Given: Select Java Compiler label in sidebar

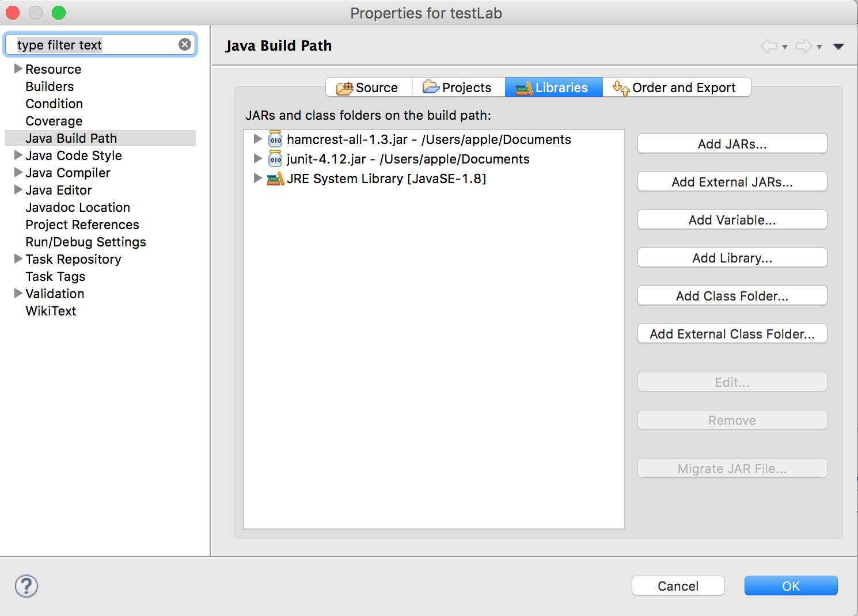Looking at the screenshot, I should click(x=68, y=173).
